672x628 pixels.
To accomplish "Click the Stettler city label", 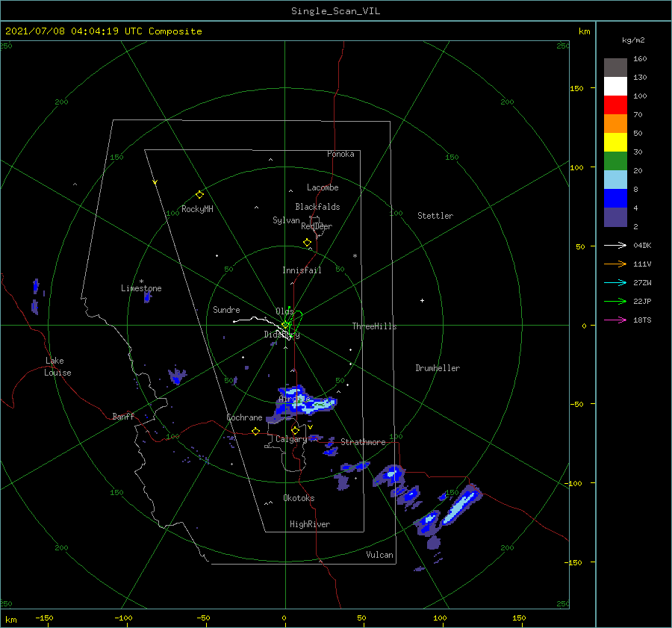I will tap(435, 216).
